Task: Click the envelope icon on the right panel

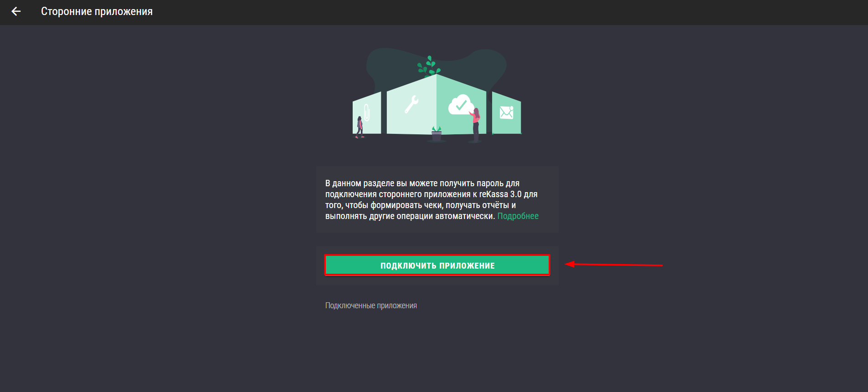Action: [506, 112]
